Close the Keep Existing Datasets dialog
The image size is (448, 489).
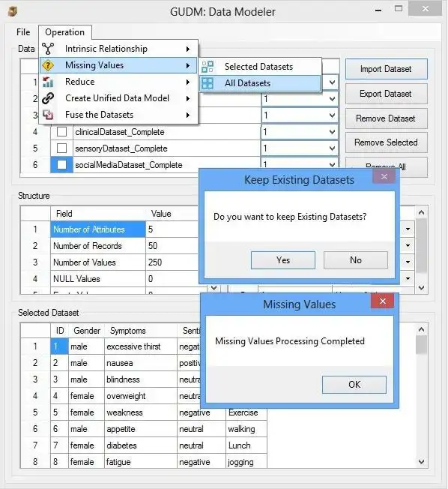point(384,177)
